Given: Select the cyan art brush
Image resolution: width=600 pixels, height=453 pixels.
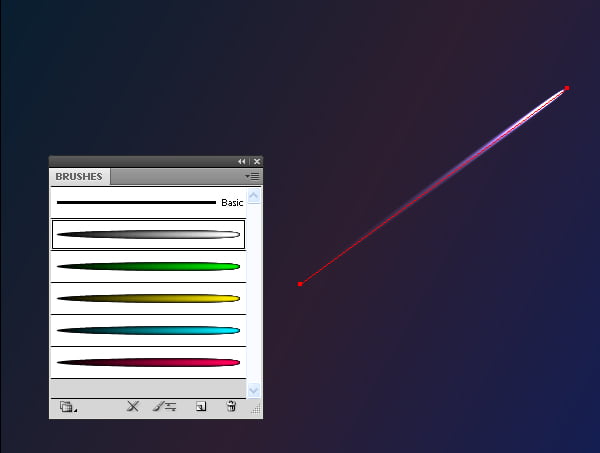Looking at the screenshot, I should point(148,331).
